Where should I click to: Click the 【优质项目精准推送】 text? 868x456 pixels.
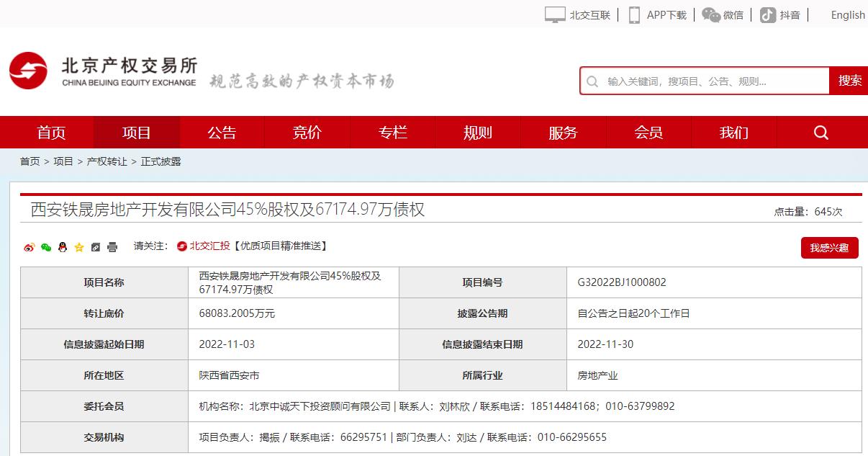280,246
